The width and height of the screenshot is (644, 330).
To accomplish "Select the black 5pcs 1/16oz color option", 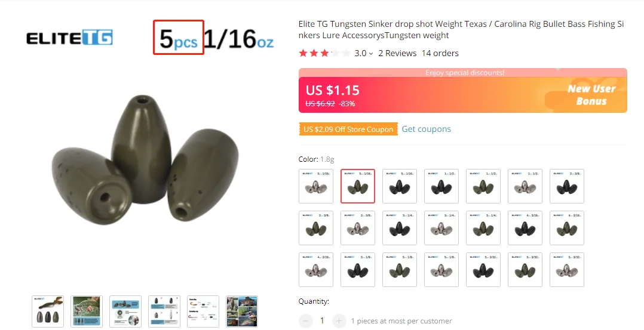I will (400, 186).
